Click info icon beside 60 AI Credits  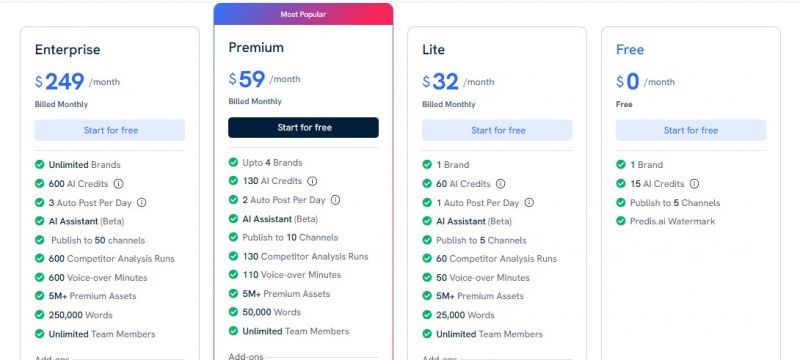(501, 184)
